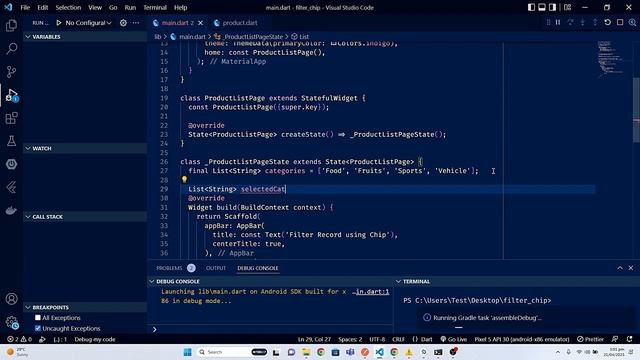Close the bottom panel
Screen dimensions: 640x360
pos(631,268)
